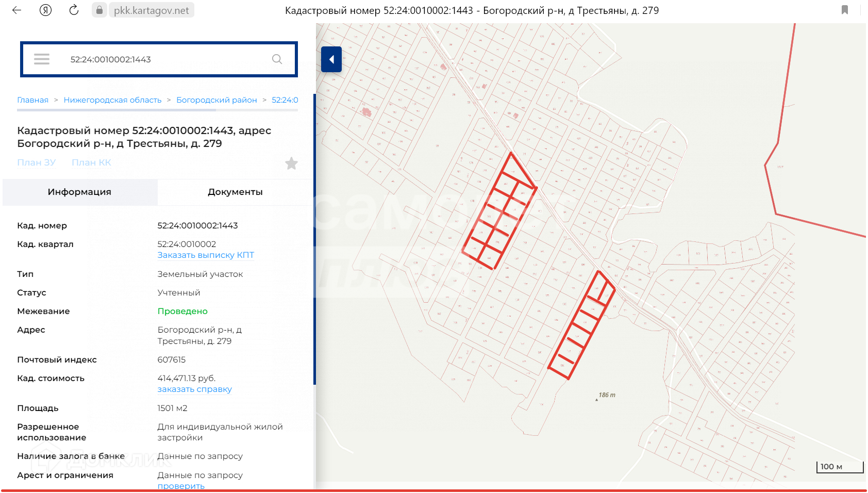
Task: Select the Учтенный status value
Action: pyautogui.click(x=179, y=292)
